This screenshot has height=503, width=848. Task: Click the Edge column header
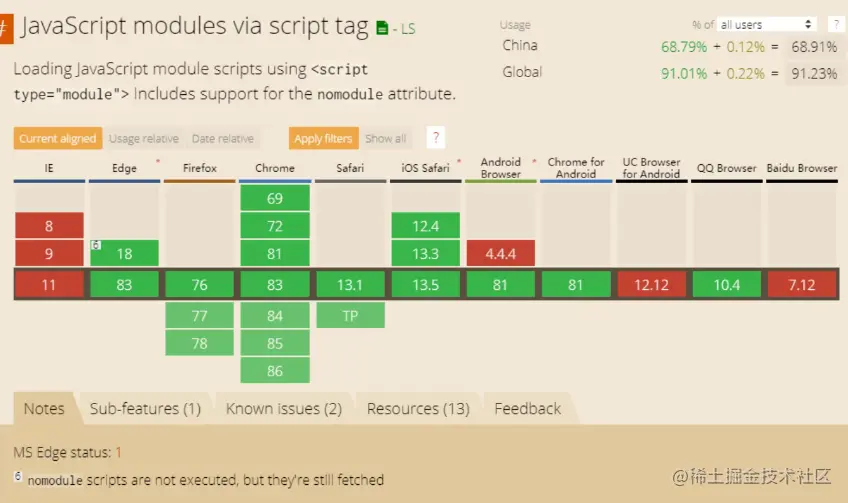point(124,168)
